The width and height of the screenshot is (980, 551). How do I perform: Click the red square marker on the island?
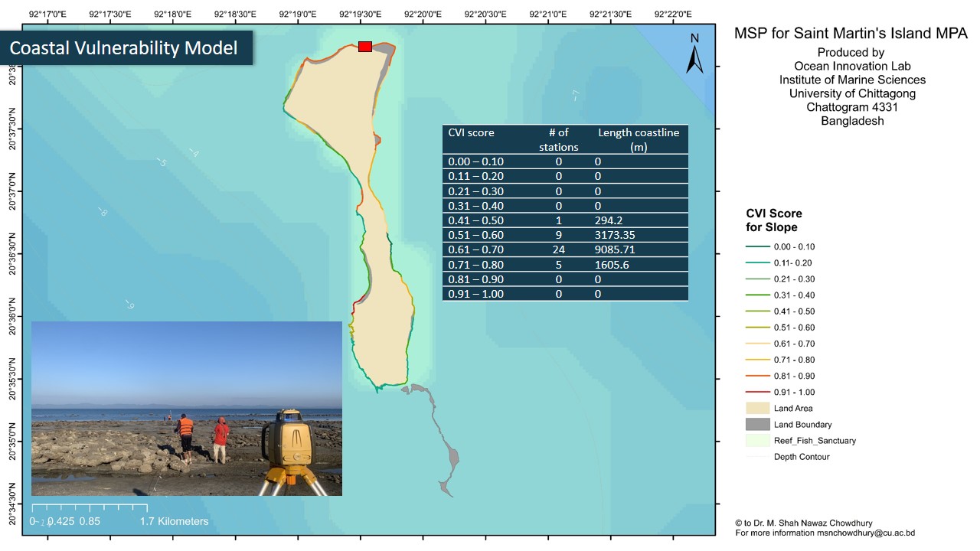tap(365, 47)
